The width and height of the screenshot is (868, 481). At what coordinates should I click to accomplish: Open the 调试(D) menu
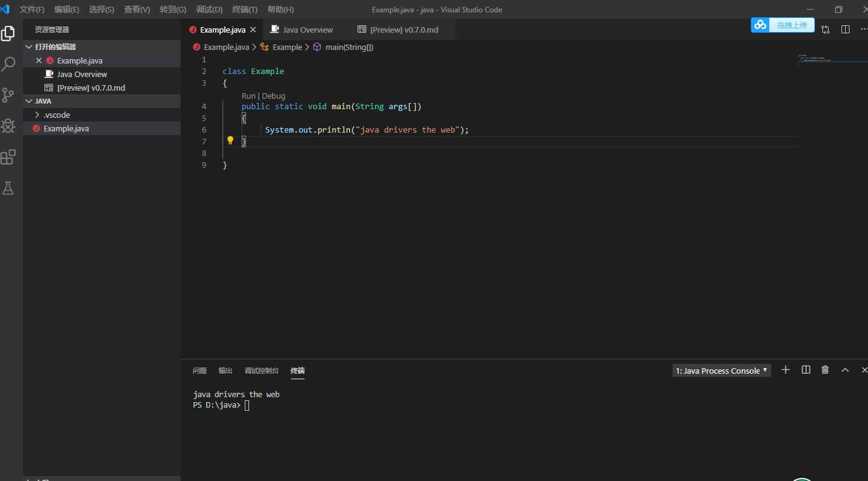209,10
